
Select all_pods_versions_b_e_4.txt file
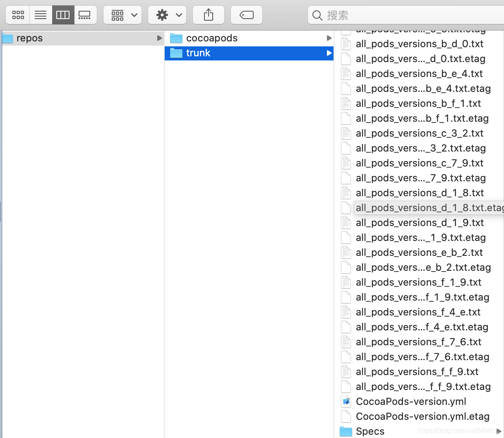pos(419,74)
